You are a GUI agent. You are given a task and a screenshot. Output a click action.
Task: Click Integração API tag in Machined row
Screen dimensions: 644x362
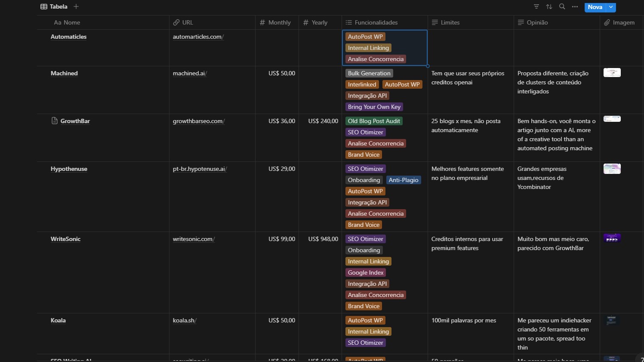(x=367, y=96)
